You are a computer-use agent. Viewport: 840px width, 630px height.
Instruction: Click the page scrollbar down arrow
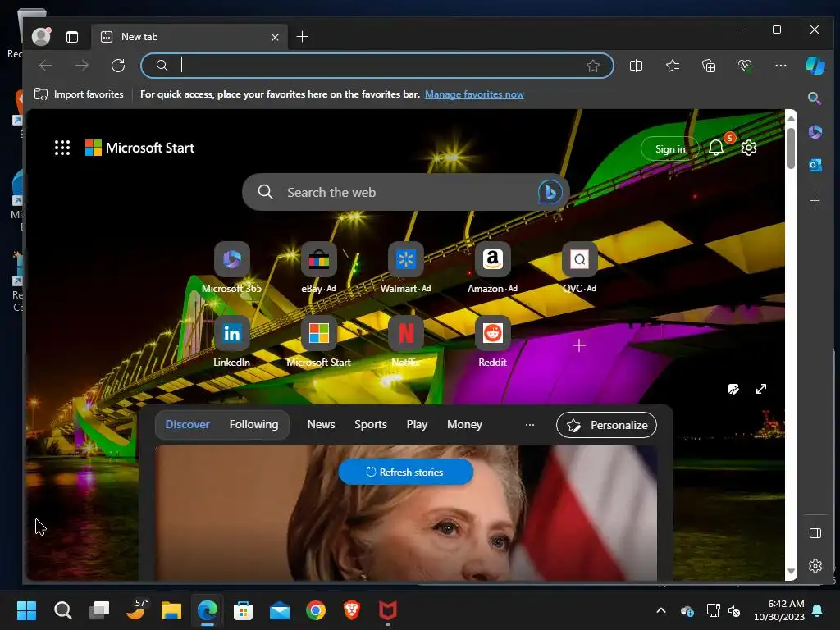coord(791,571)
